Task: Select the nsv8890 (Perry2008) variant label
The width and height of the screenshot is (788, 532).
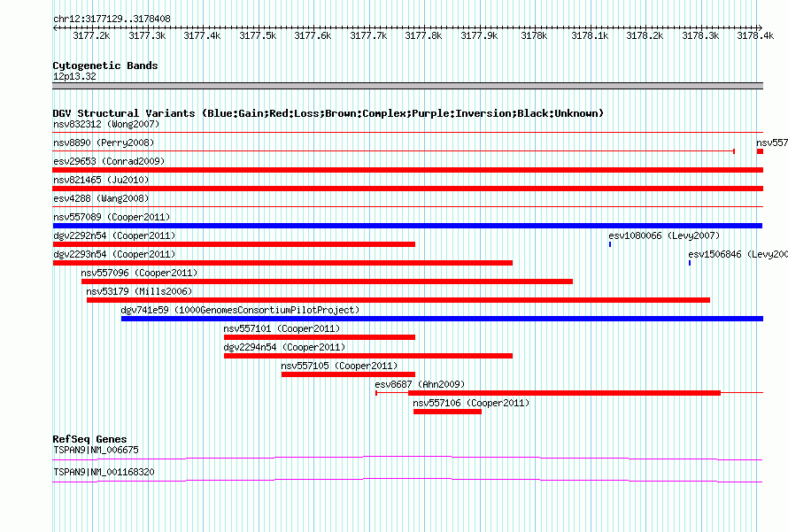Action: [104, 143]
